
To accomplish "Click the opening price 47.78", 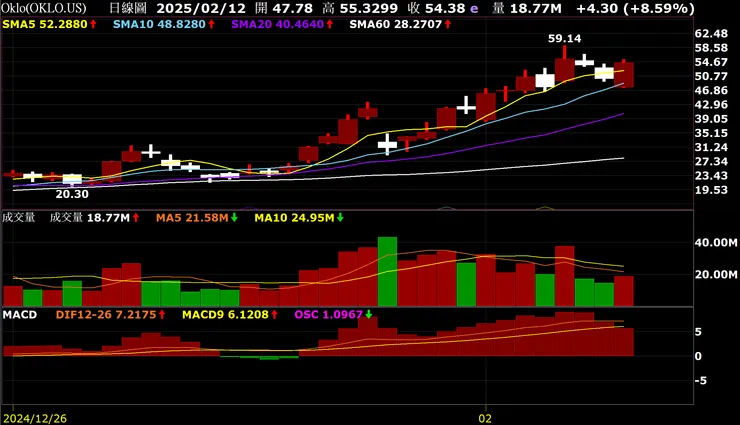I will click(x=293, y=8).
